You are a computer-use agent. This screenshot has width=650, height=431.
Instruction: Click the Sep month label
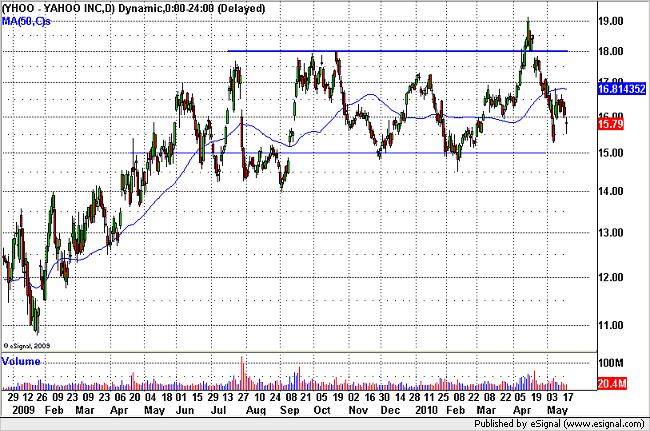289,410
